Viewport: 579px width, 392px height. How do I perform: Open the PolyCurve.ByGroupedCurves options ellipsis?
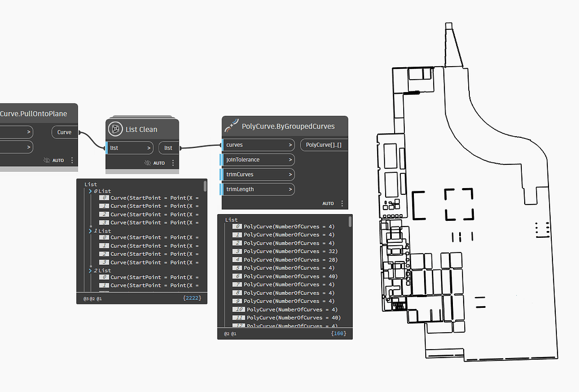pyautogui.click(x=343, y=203)
